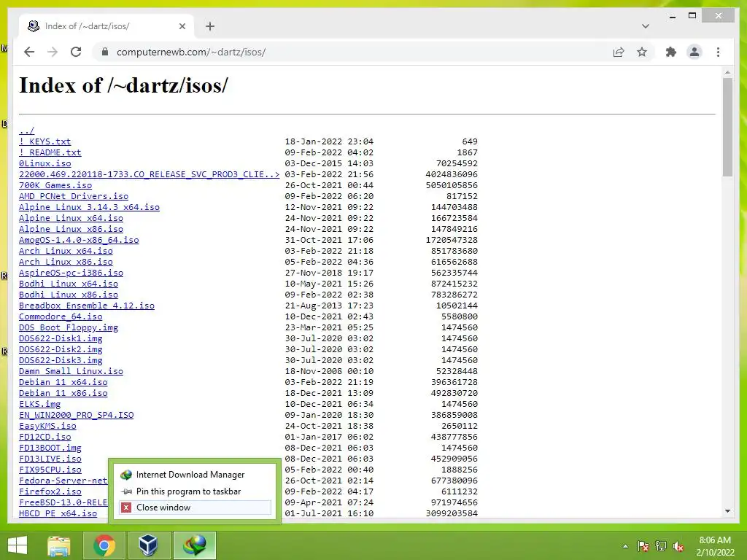Click 'FD13LIVE.iso' link

point(50,459)
